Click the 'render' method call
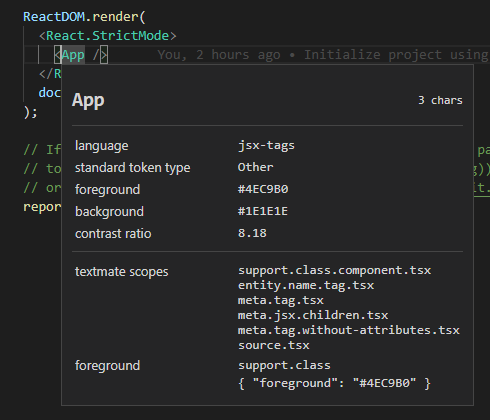 pos(115,17)
